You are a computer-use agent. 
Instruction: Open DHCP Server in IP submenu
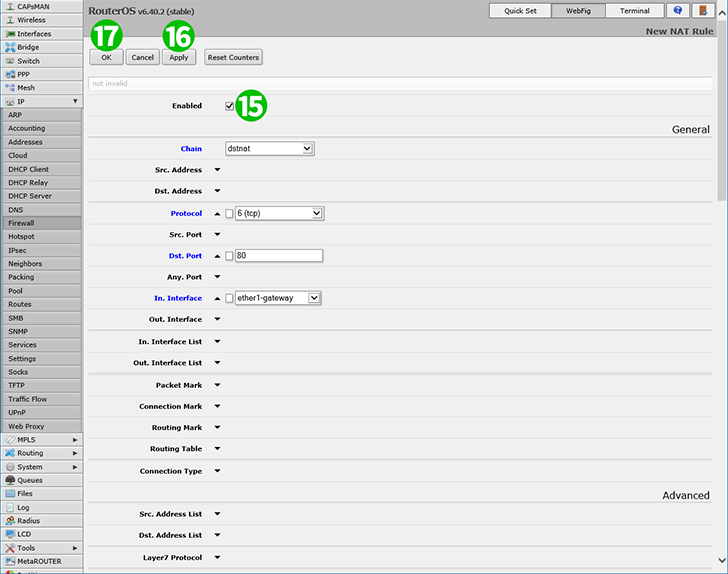42,196
